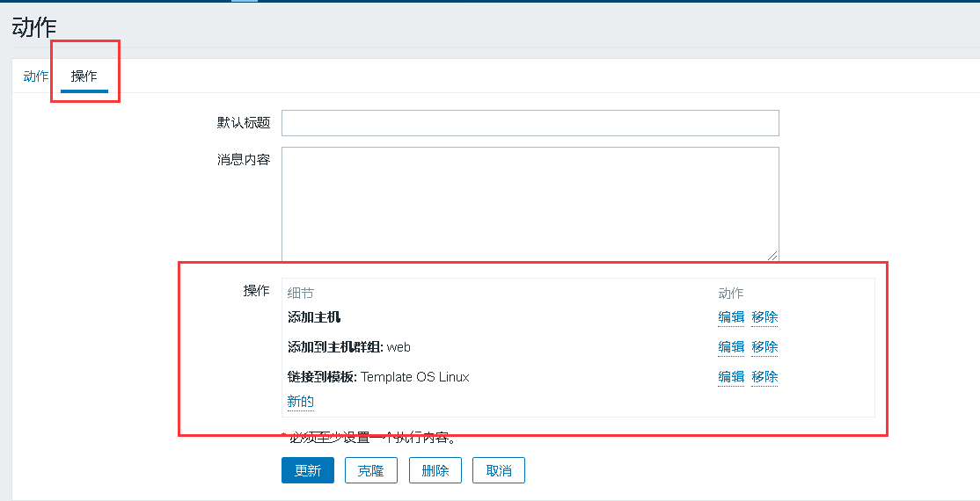980x501 pixels.
Task: Switch to the 动作 tab
Action: 35,76
